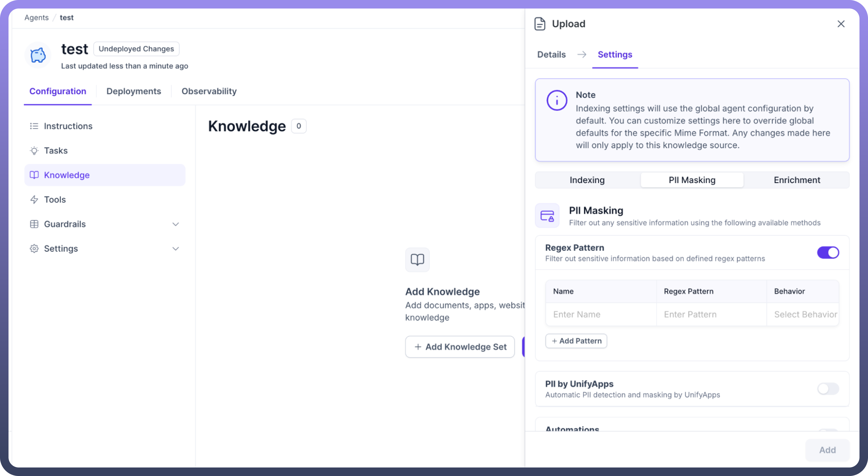Expand the Settings sidebar chevron
This screenshot has height=476, width=868.
176,249
